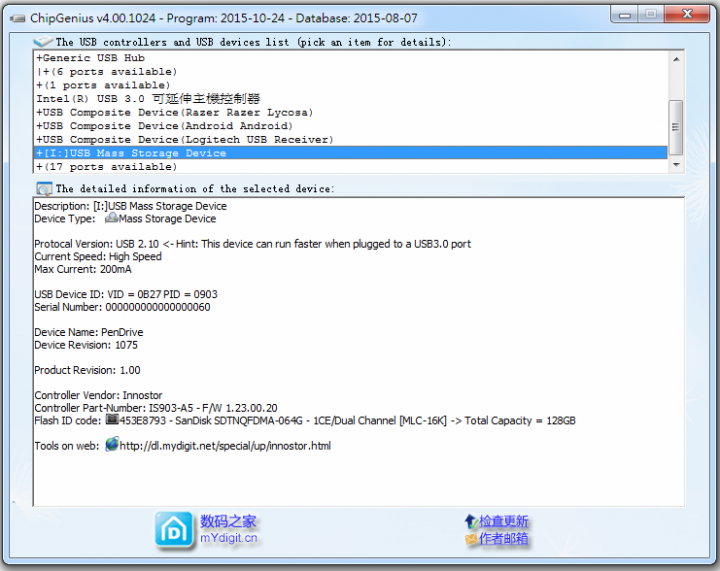Select the 1 ports available row
The height and width of the screenshot is (571, 720).
point(351,85)
